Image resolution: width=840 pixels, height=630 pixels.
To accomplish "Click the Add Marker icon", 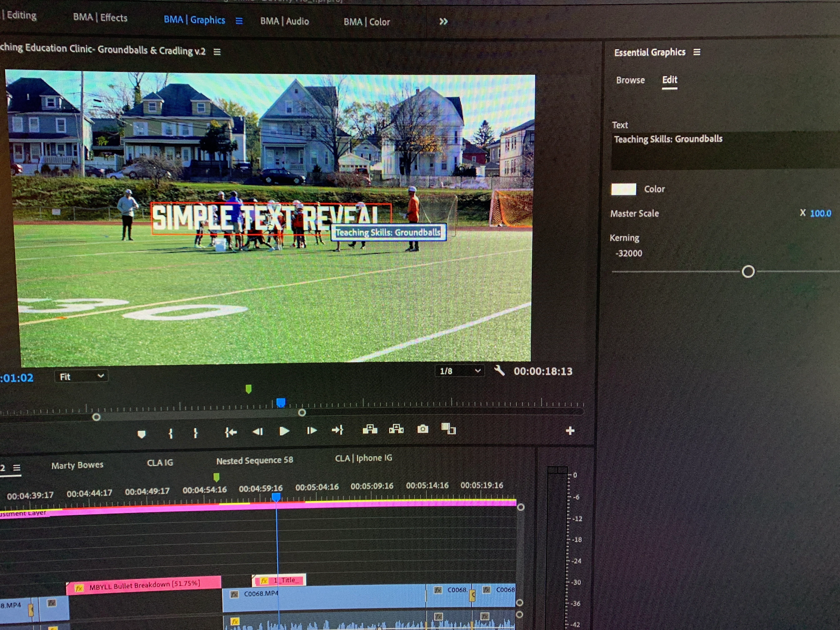I will pos(141,434).
